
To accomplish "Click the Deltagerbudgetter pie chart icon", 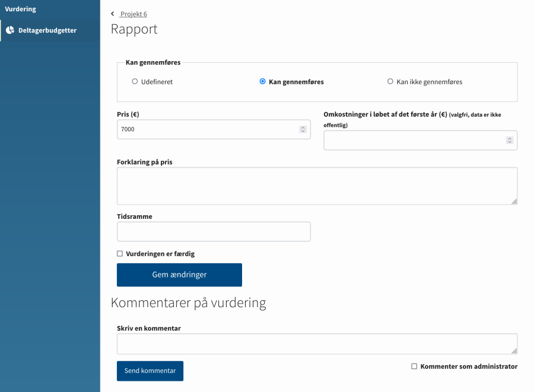I will click(x=10, y=30).
